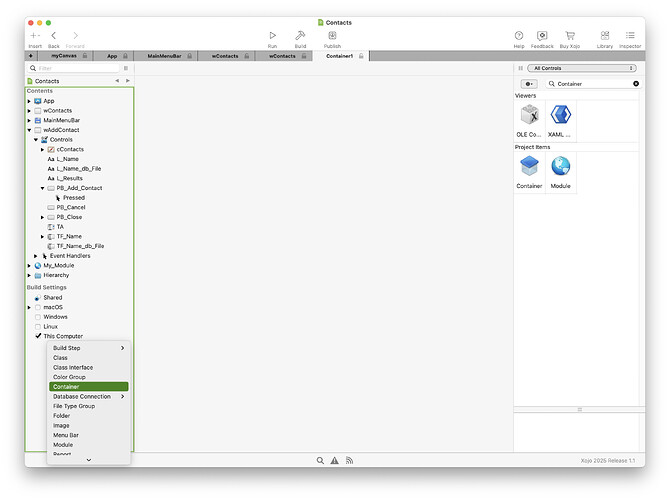Check the Linux build target
This screenshot has width=669, height=500.
[38, 327]
